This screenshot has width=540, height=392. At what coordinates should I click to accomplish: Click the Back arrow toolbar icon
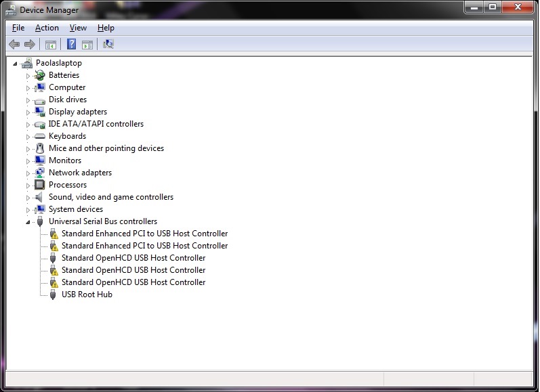tap(14, 44)
